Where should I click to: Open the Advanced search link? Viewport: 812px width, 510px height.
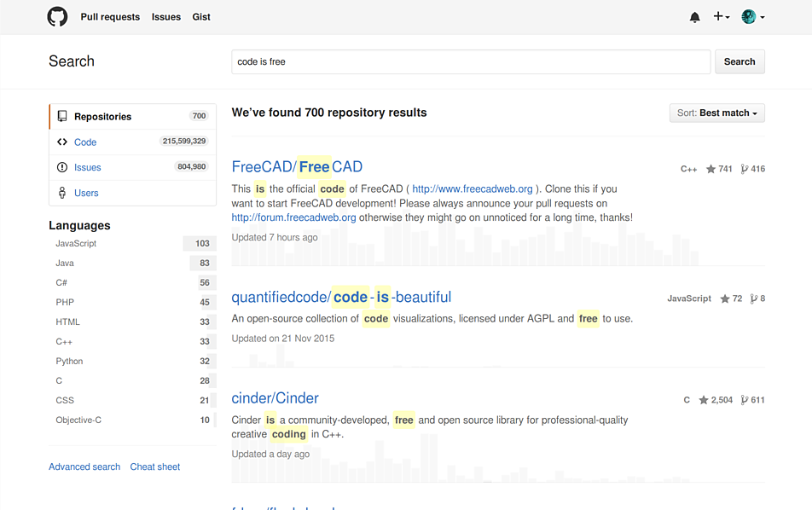[84, 467]
